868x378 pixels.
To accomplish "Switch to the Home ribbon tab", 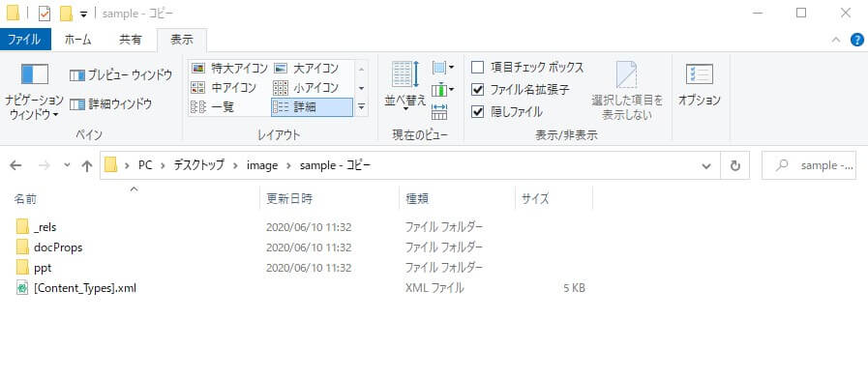I will pos(78,40).
